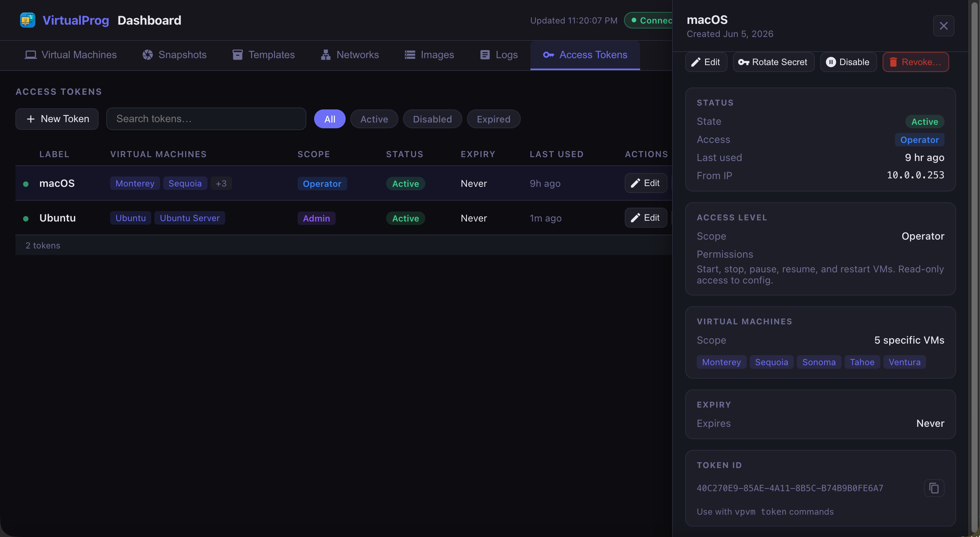980x537 pixels.
Task: Click the Ventura VM chip
Action: (x=905, y=362)
